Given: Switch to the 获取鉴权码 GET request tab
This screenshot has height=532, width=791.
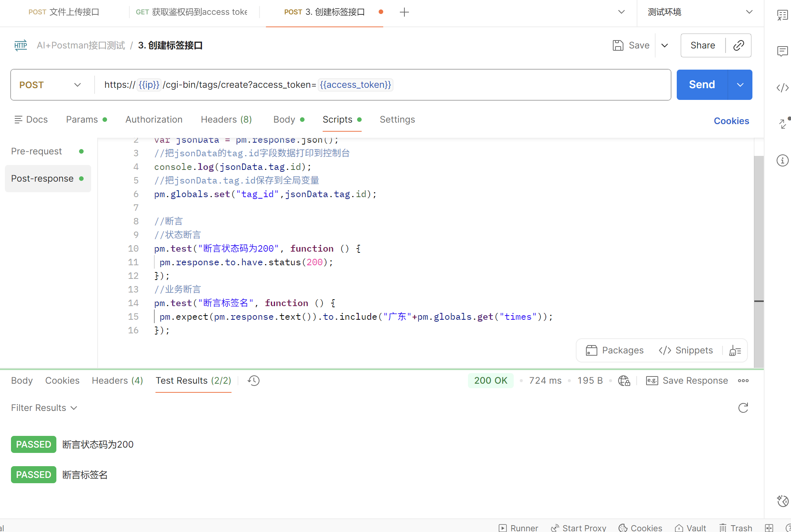Looking at the screenshot, I should (191, 12).
